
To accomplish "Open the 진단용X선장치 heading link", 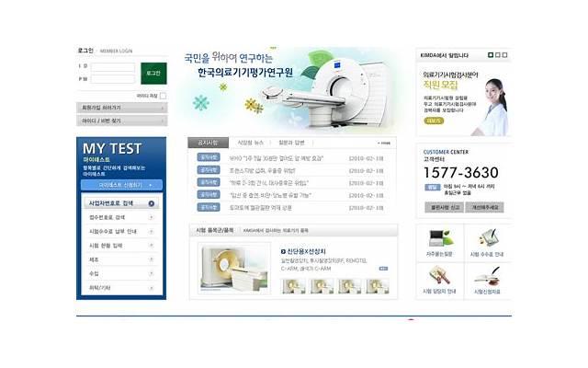I will click(306, 251).
